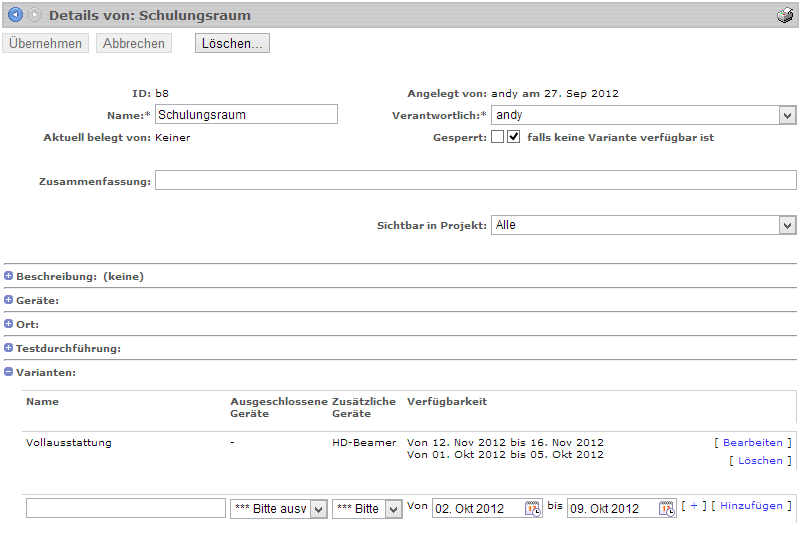800x533 pixels.
Task: Expand the Beschreibung section
Action: pyautogui.click(x=9, y=276)
